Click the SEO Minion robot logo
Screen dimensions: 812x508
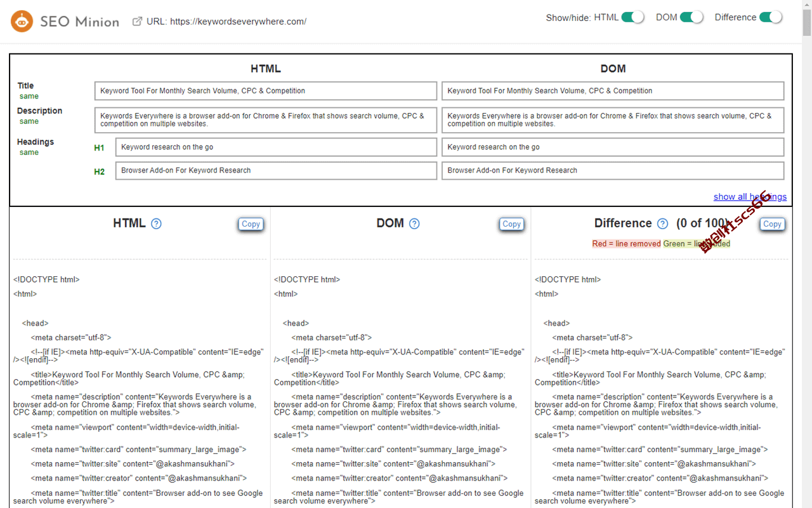[22, 22]
